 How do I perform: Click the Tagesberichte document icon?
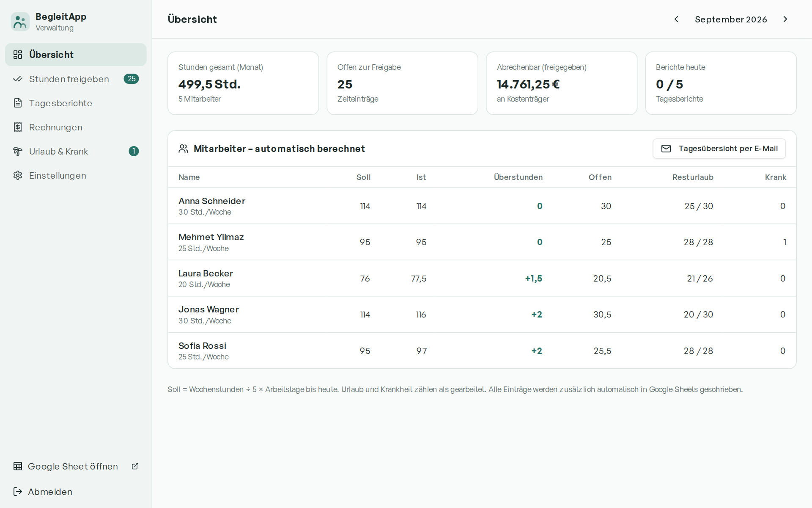(x=18, y=103)
